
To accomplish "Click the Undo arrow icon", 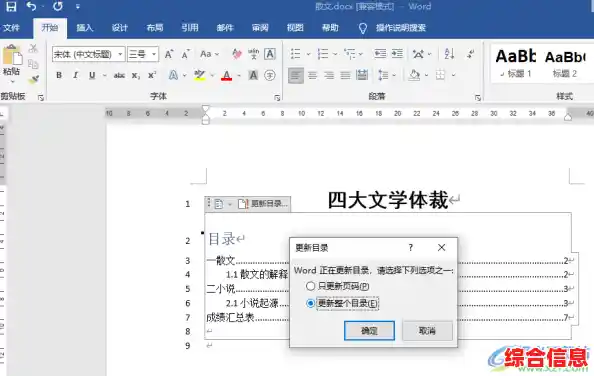I will pos(31,6).
